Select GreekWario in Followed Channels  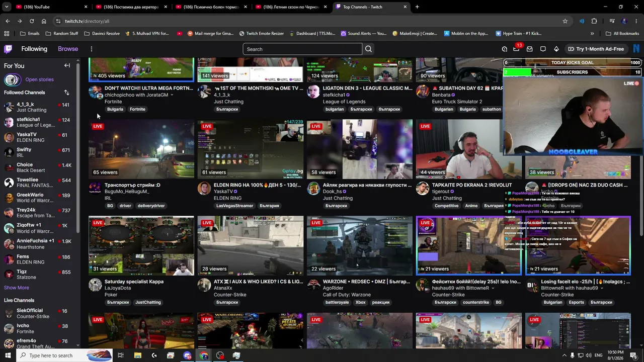click(x=38, y=198)
